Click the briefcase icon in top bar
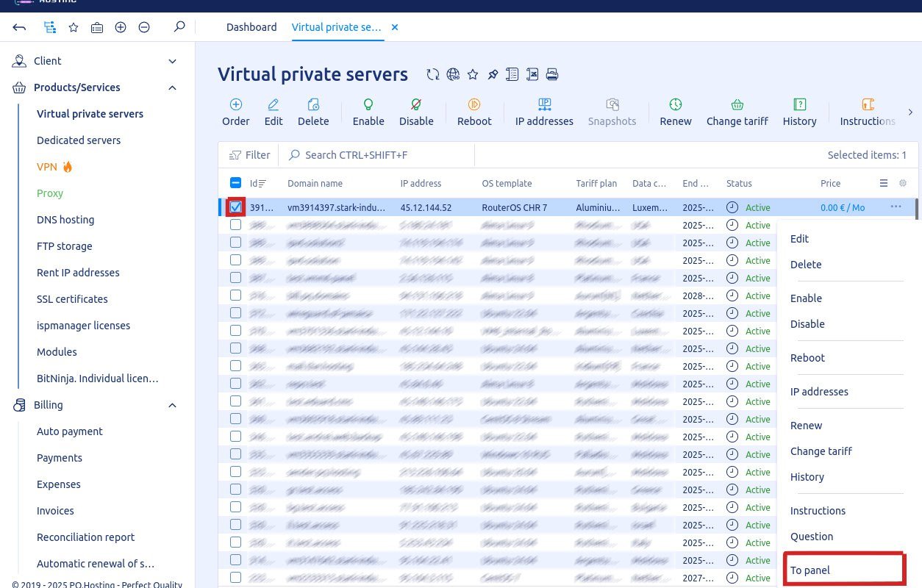The height and width of the screenshot is (588, 922). pyautogui.click(x=97, y=27)
